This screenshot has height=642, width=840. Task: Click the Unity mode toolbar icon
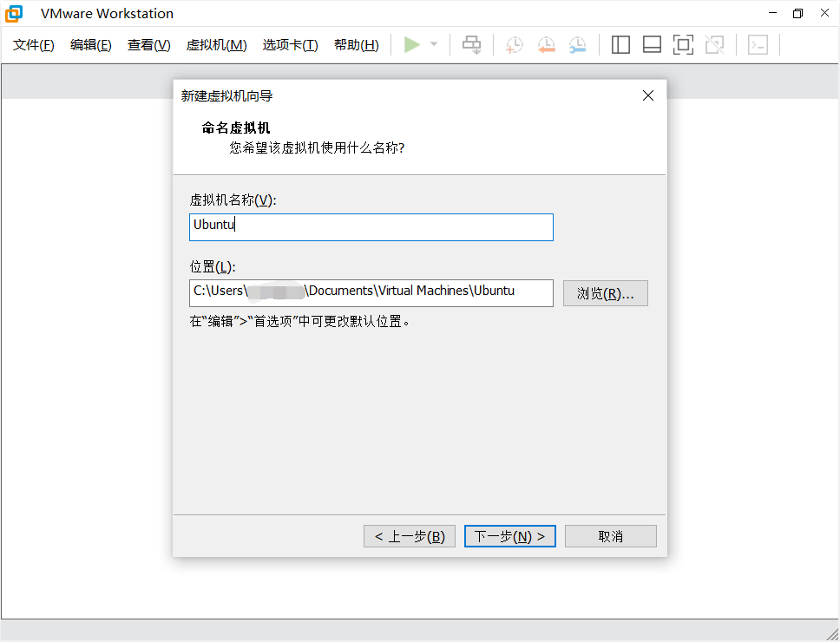(715, 45)
